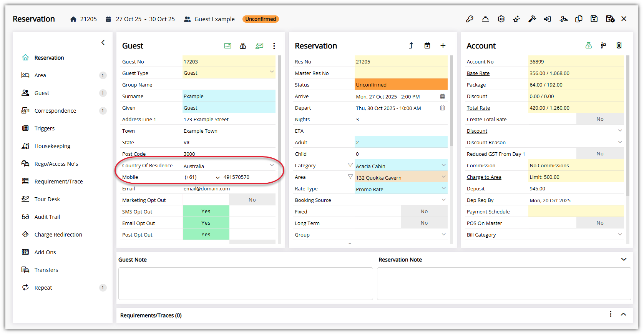
Task: Click green money bag icon in Account panel
Action: pos(589,45)
